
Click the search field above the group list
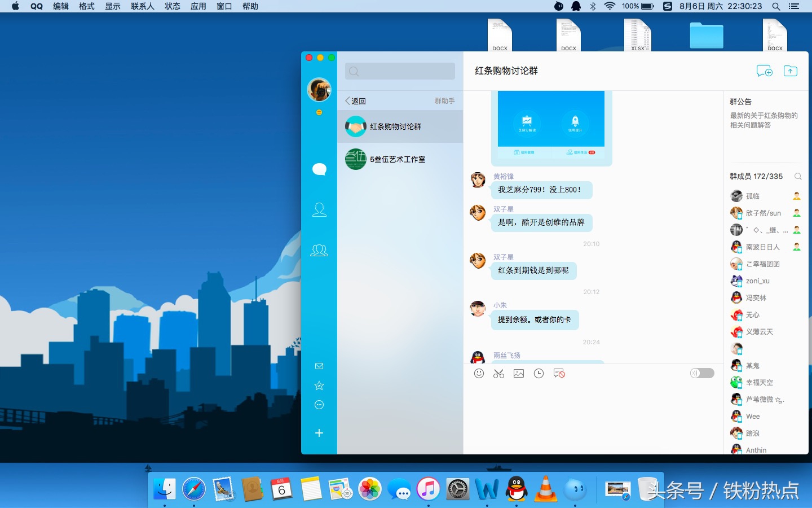coord(400,71)
